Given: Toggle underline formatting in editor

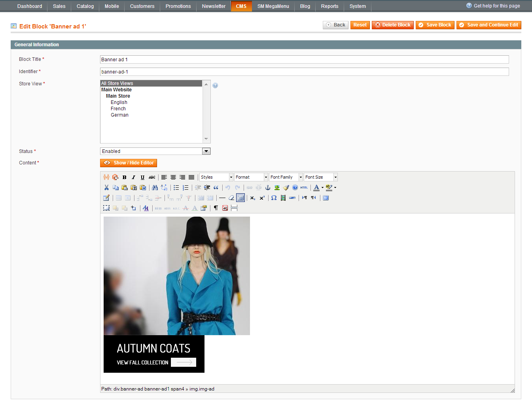Looking at the screenshot, I should coord(142,177).
